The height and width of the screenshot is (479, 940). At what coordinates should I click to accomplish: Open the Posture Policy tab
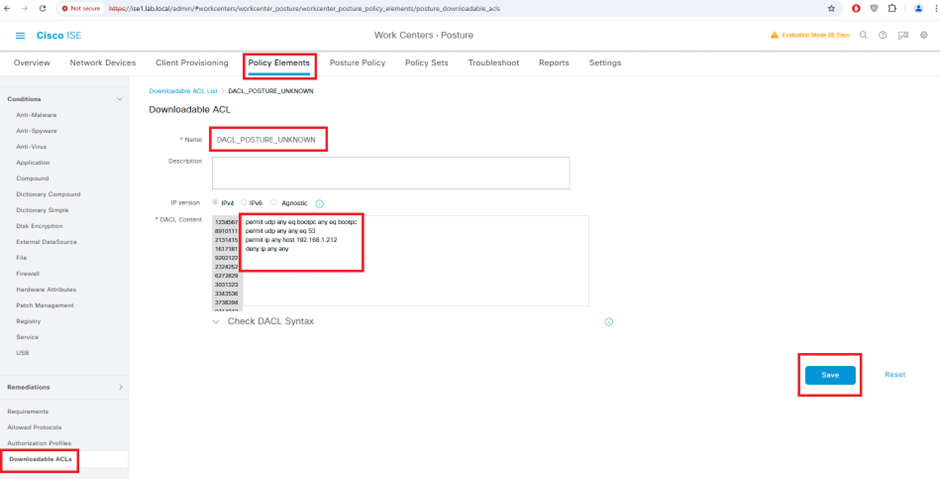click(x=357, y=63)
